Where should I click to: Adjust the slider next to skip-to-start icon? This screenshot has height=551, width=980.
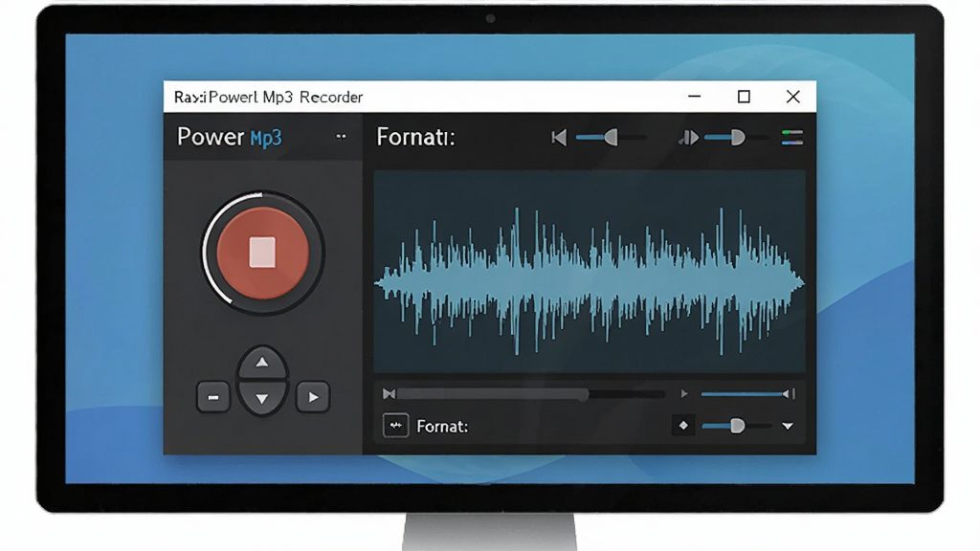pyautogui.click(x=611, y=137)
